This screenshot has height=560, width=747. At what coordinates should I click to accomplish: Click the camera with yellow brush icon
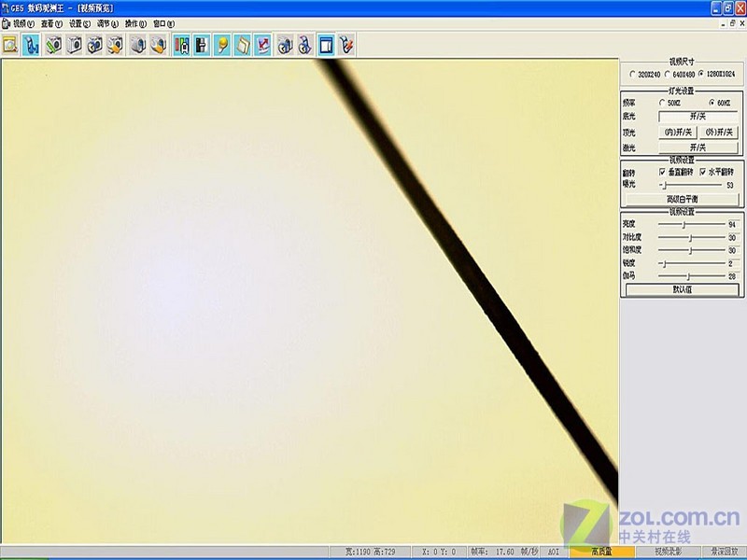tap(115, 45)
